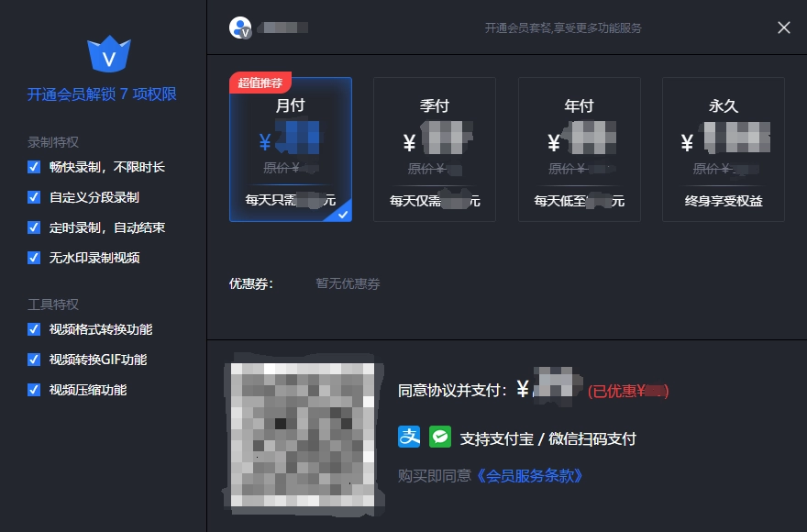The image size is (807, 532).
Task: Click the selected checkmark on 月付 card
Action: pyautogui.click(x=341, y=213)
